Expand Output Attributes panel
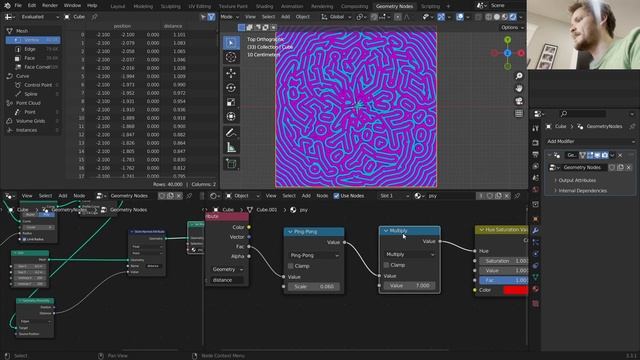 point(577,180)
